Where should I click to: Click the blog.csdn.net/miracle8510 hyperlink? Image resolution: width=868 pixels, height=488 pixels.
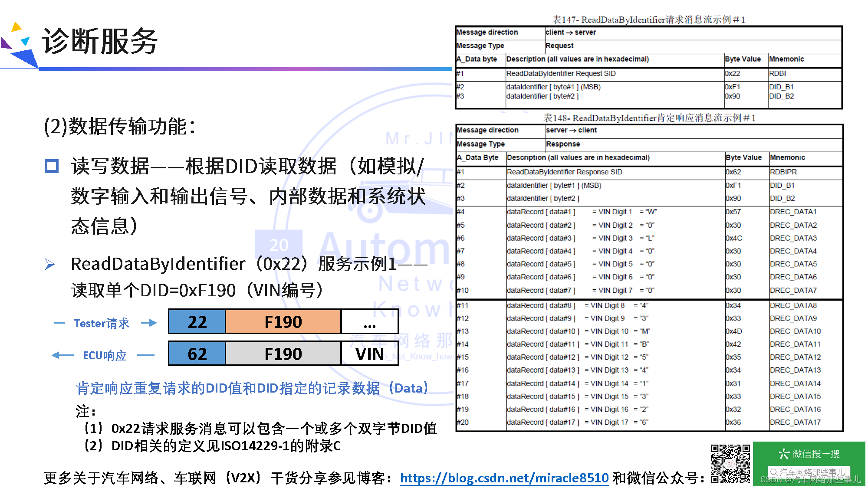(x=504, y=478)
